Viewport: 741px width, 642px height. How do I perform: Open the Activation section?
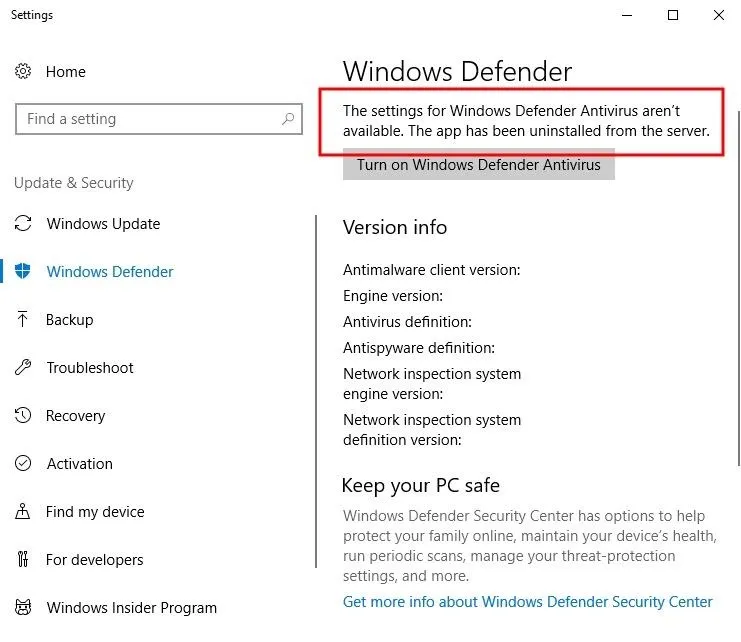(x=79, y=464)
